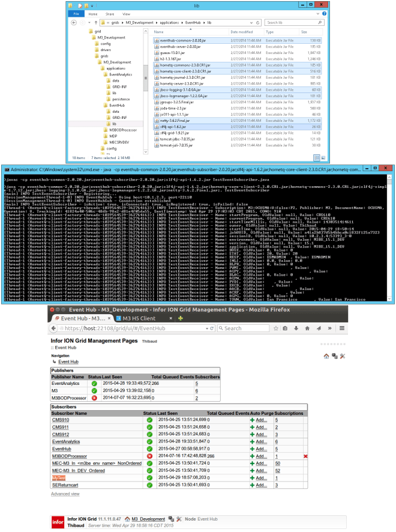Image resolution: width=396 pixels, height=532 pixels.
Task: Open Firefox bookmarks list icon
Action: point(285,328)
